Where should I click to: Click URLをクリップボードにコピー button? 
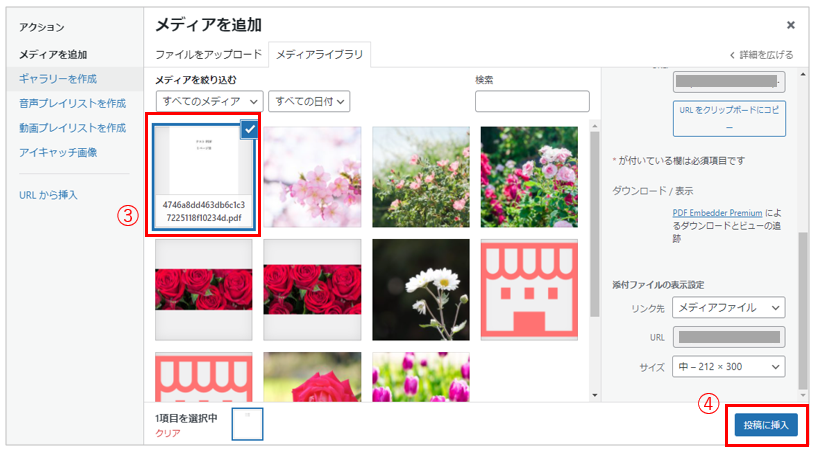(729, 119)
